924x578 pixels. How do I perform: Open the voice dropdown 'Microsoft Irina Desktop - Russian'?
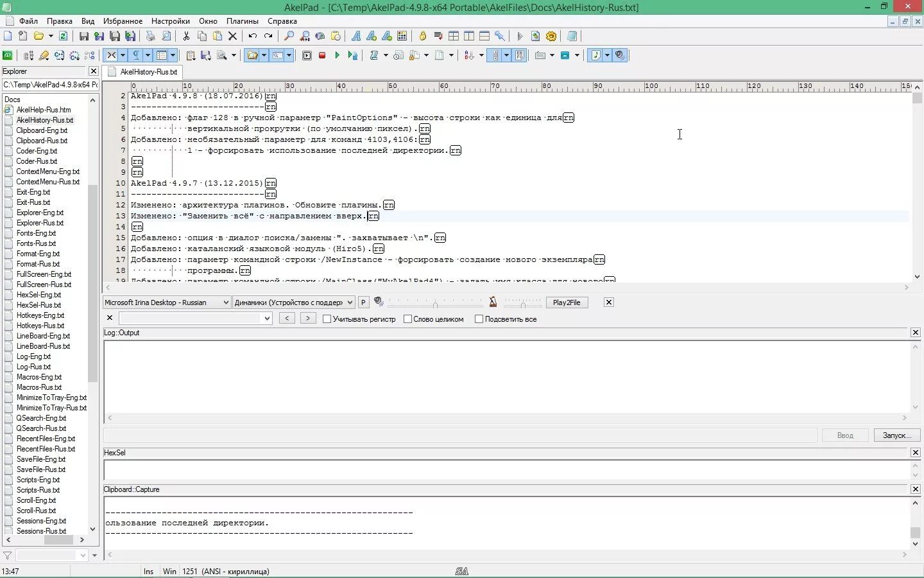(x=167, y=302)
